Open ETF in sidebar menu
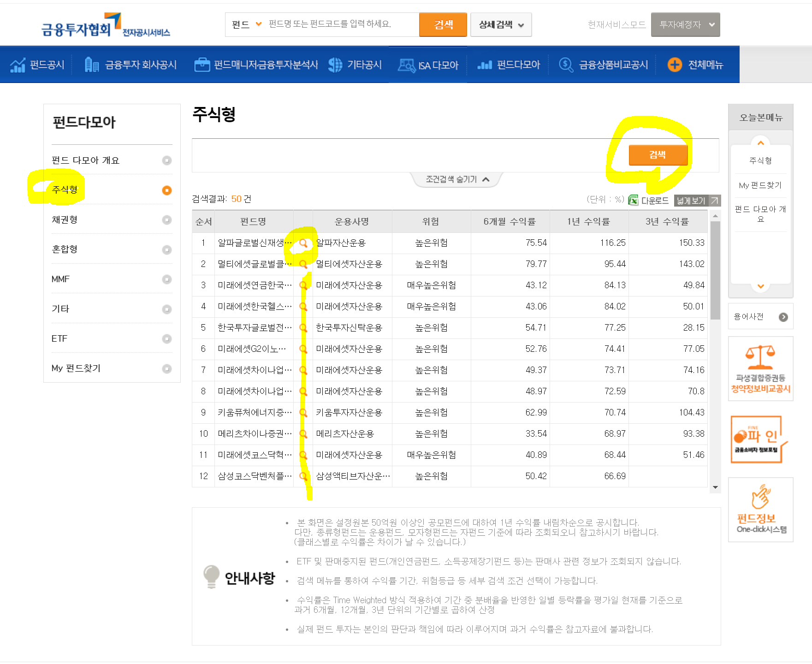This screenshot has height=664, width=812. click(x=59, y=339)
